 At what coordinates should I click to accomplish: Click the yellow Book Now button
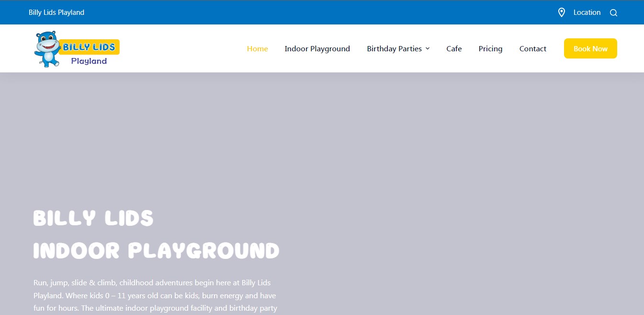click(x=590, y=48)
